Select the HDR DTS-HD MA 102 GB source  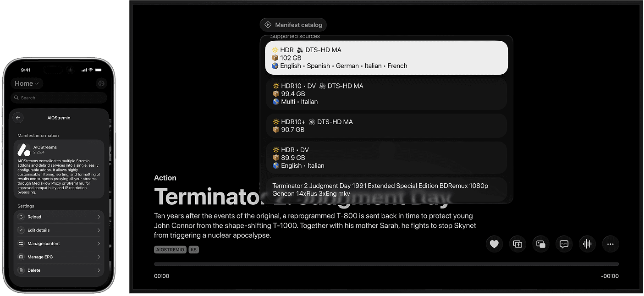tap(386, 57)
